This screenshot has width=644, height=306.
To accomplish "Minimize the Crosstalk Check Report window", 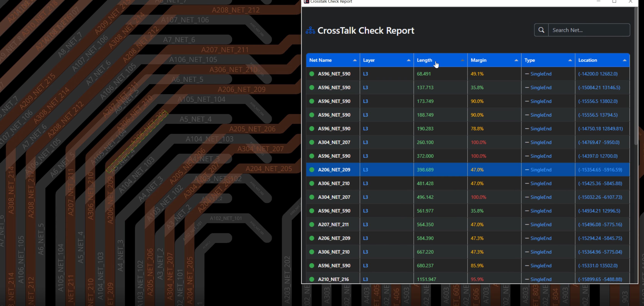I will (x=598, y=2).
